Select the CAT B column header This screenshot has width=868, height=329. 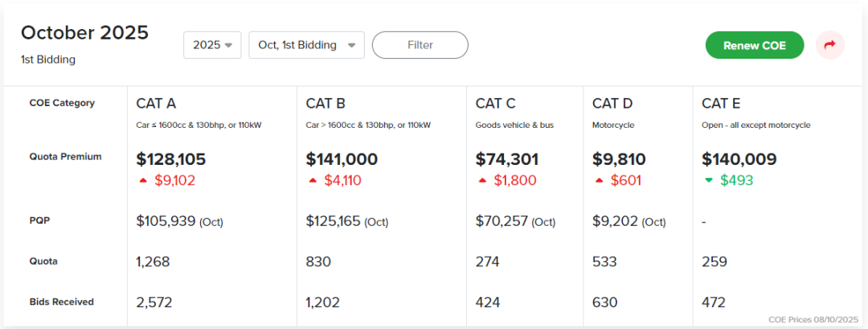[x=325, y=103]
